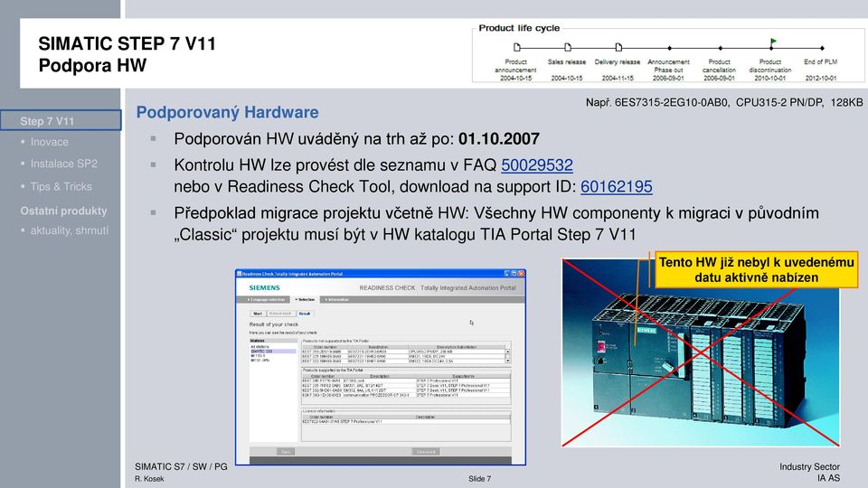Click the Siemens logo in Readiness Check
Image resolution: width=868 pixels, height=488 pixels.
(x=265, y=287)
